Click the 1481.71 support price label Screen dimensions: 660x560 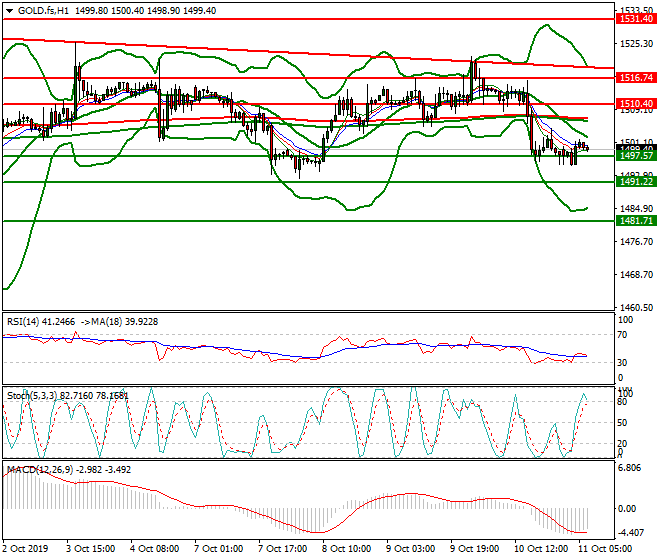pyautogui.click(x=636, y=221)
